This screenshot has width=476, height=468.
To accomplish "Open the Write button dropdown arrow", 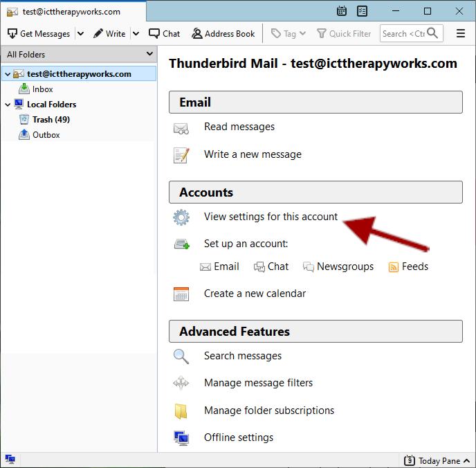I will tap(136, 33).
